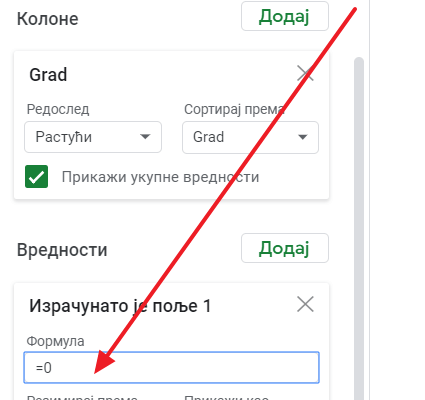The width and height of the screenshot is (425, 400).
Task: Select the Grad card title
Action: tap(48, 74)
